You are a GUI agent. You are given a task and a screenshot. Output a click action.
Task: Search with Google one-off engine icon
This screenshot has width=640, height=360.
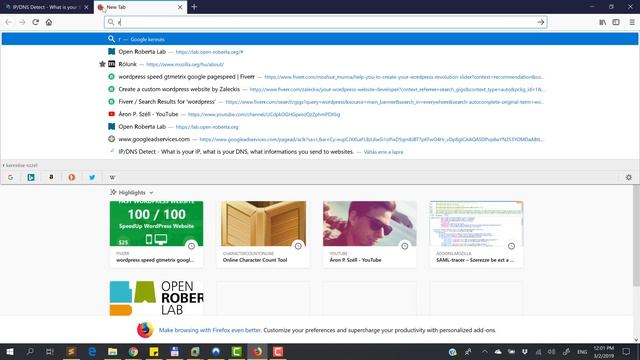coord(10,178)
